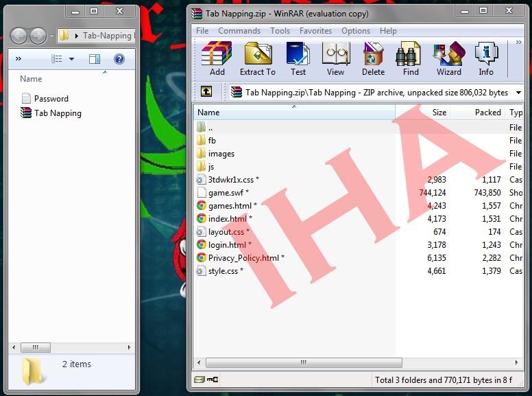Go up one level with up-arrow icon

click(206, 92)
